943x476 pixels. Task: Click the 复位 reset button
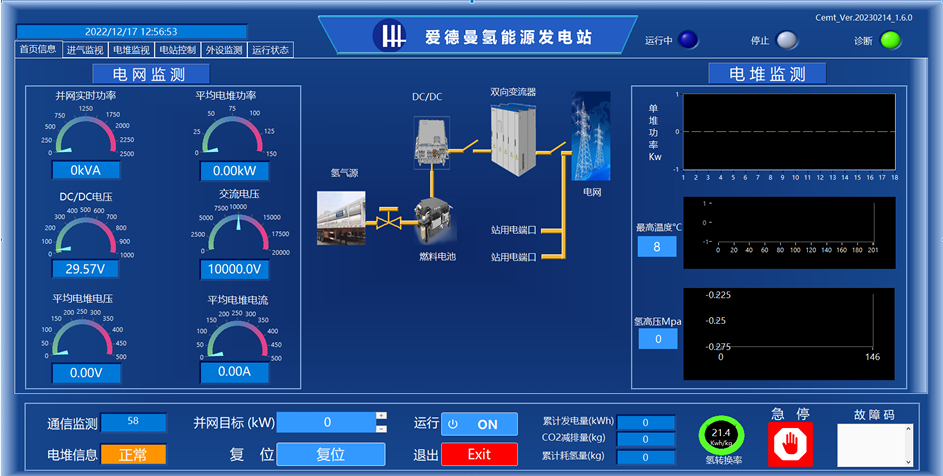331,454
